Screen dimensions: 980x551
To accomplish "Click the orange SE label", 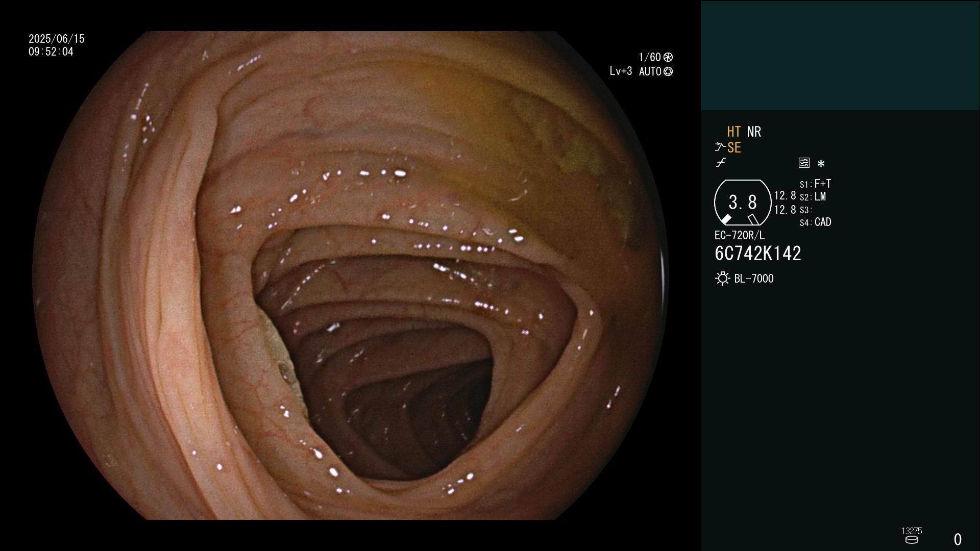I will 734,148.
